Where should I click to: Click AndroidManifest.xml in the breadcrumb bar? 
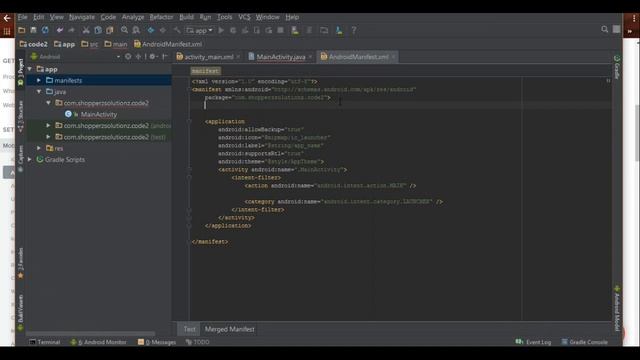click(168, 44)
